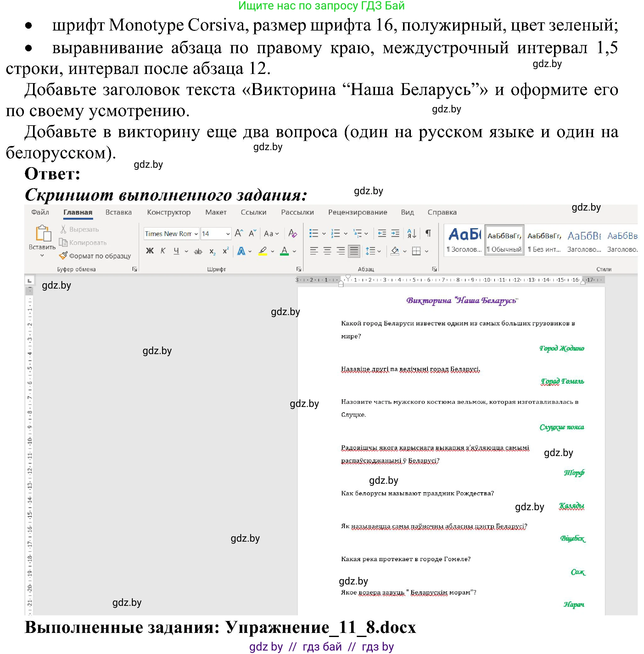The image size is (644, 654).
Task: Apply yellow text highlight color
Action: click(263, 251)
